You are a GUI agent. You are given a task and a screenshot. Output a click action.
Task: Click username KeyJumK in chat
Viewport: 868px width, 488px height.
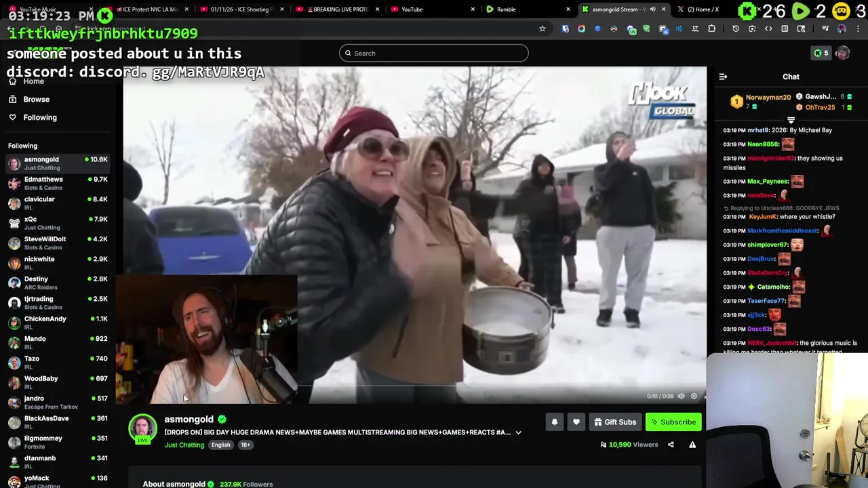pos(763,217)
